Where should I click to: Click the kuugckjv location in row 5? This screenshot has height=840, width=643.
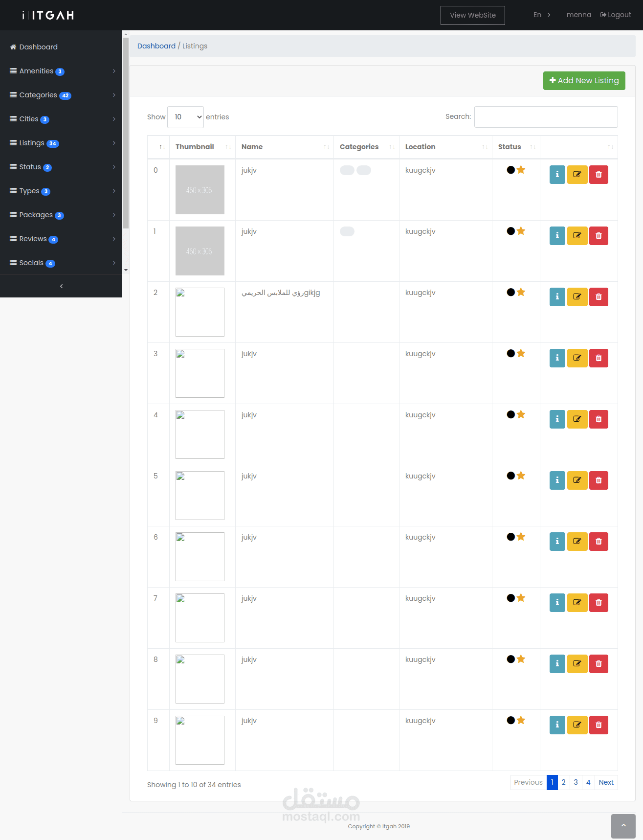point(421,476)
